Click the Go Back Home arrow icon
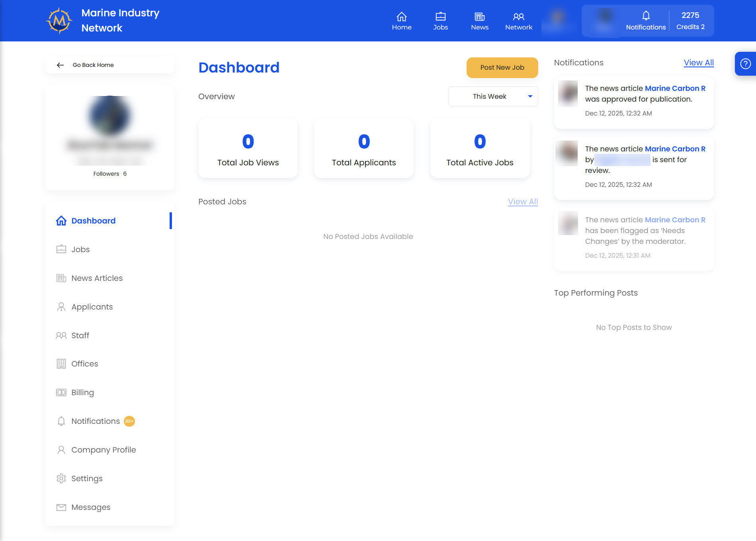Viewport: 756px width, 541px height. pos(61,65)
